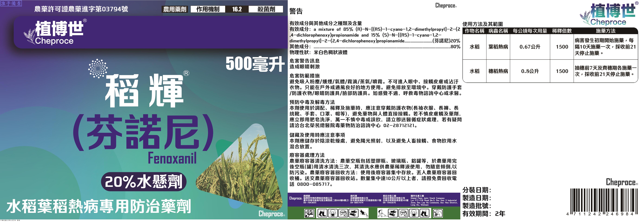Click the 穗稻熱病 table cell

[x=498, y=71]
